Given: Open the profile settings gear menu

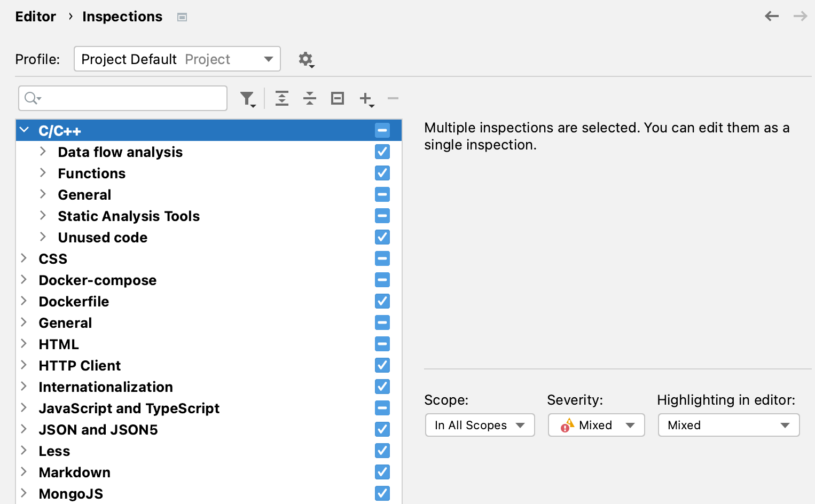Looking at the screenshot, I should pyautogui.click(x=305, y=59).
